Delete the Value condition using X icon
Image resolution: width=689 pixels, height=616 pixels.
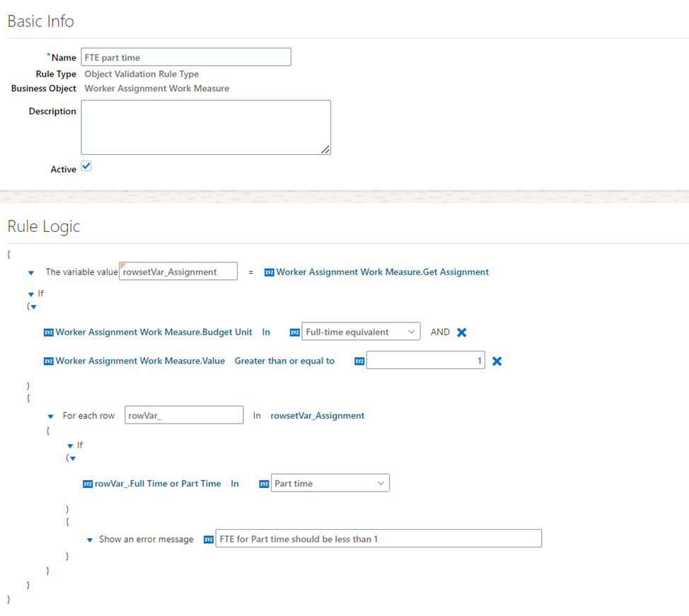[497, 361]
